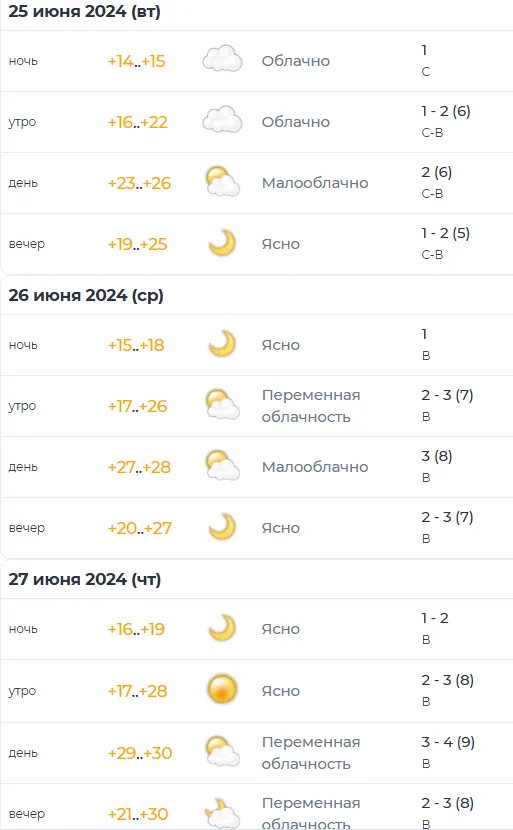Screen dimensions: 513x830
Task: Click cloud icon for June 25 morning
Action: pos(222,120)
